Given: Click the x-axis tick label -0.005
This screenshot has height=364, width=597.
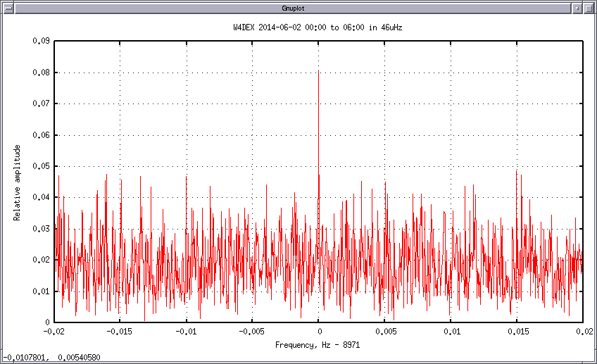Looking at the screenshot, I should pyautogui.click(x=252, y=331).
